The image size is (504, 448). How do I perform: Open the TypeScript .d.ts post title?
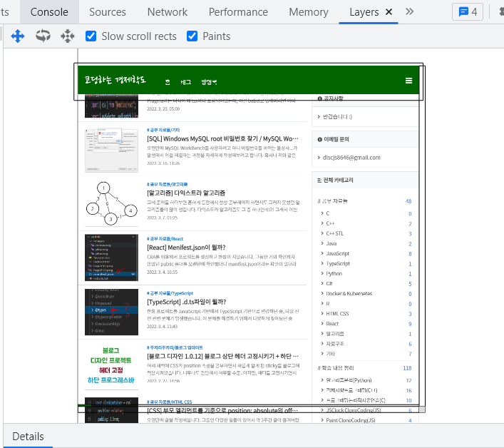187,302
